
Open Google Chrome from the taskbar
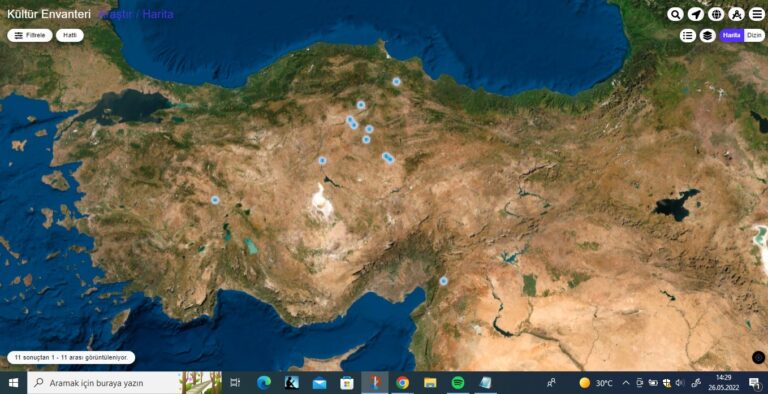403,383
